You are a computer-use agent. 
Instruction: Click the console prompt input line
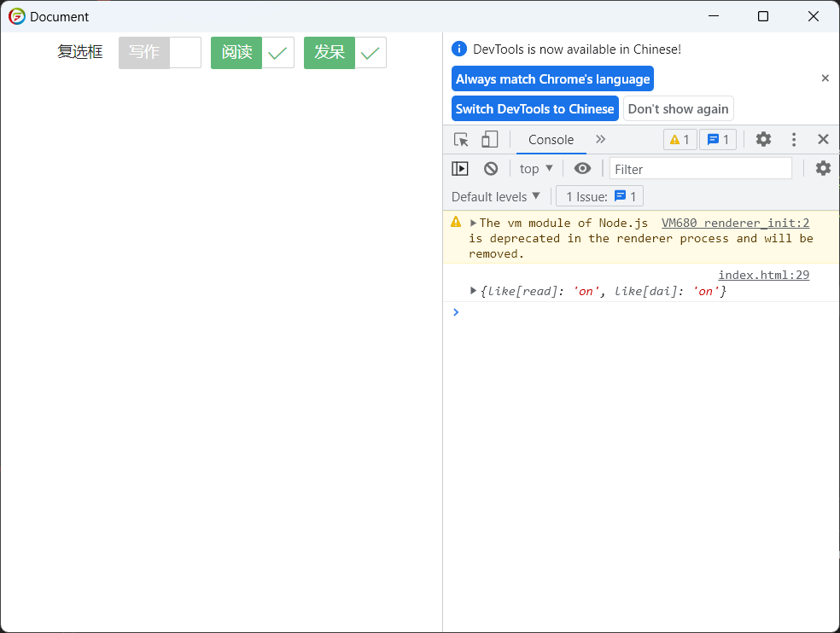[x=641, y=312]
